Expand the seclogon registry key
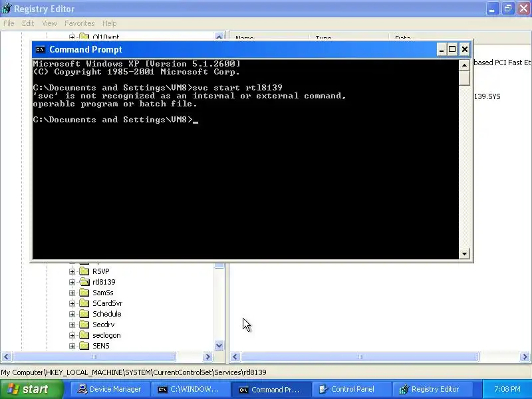 72,335
